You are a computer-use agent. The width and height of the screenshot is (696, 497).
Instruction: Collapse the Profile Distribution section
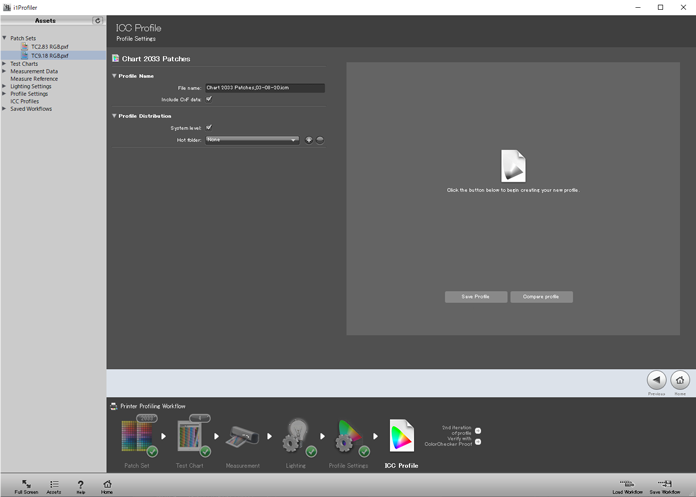(x=115, y=116)
